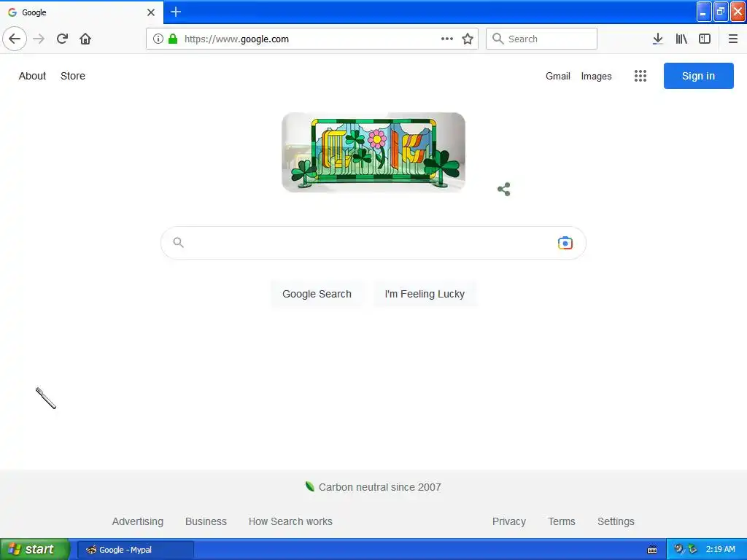Open the Windows start menu
The image size is (747, 560).
click(x=35, y=549)
